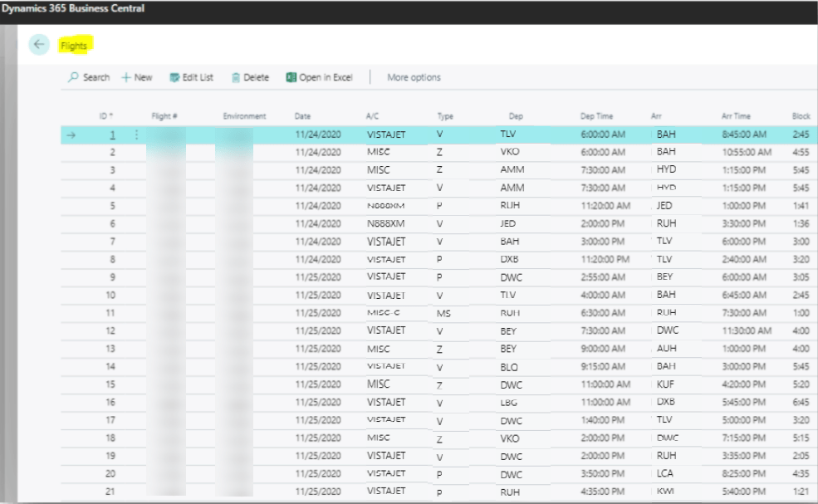Click the row 1 selection arrow indicator

coord(71,135)
